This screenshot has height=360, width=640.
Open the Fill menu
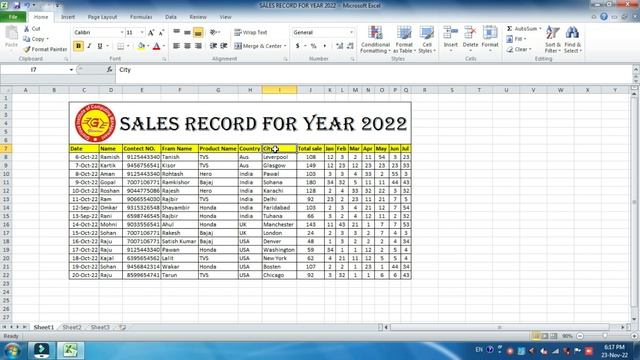[516, 39]
